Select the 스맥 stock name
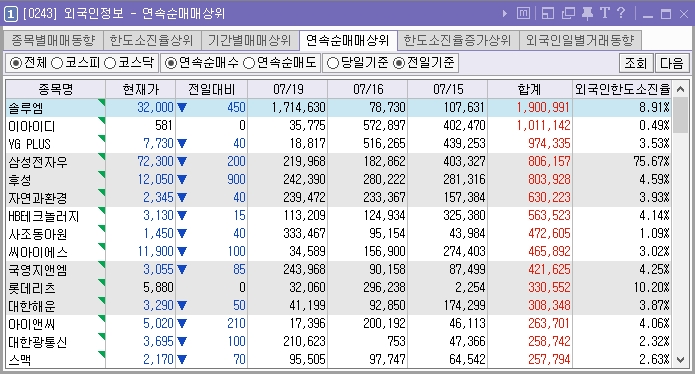 click(x=20, y=360)
